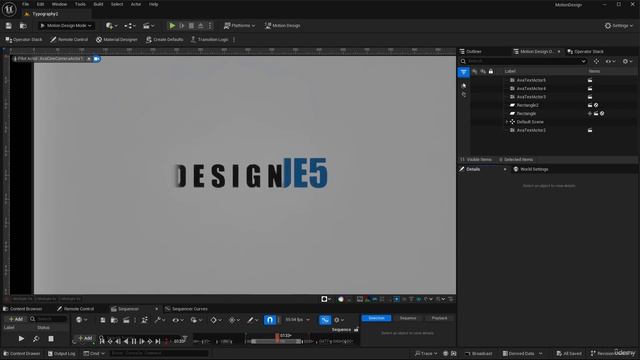
Task: Play the sequence with the left play button
Action: 21,339
